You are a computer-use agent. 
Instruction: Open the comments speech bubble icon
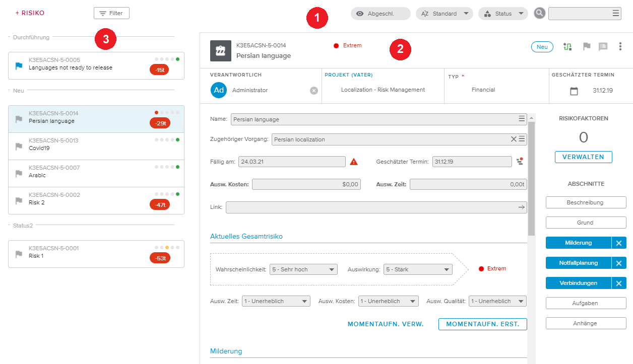click(603, 47)
